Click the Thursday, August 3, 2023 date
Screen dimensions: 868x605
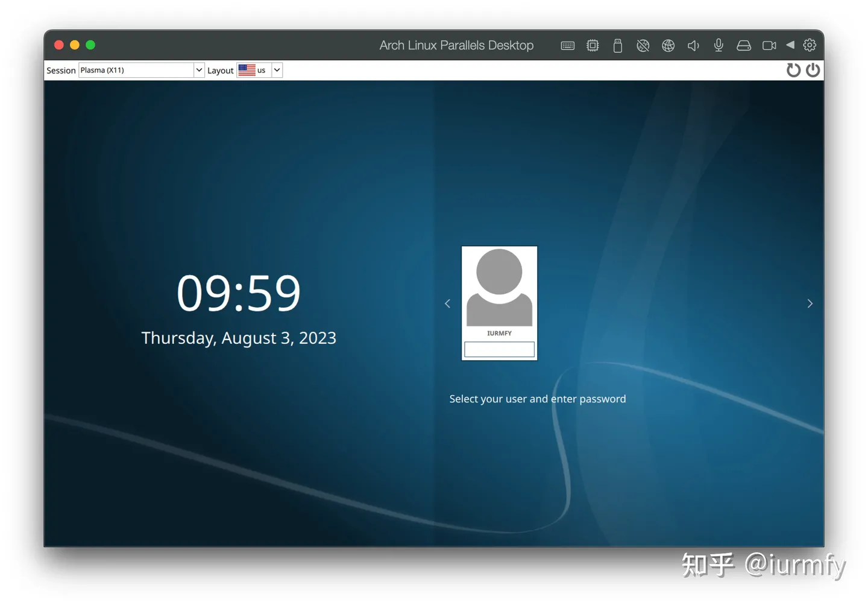(x=239, y=338)
